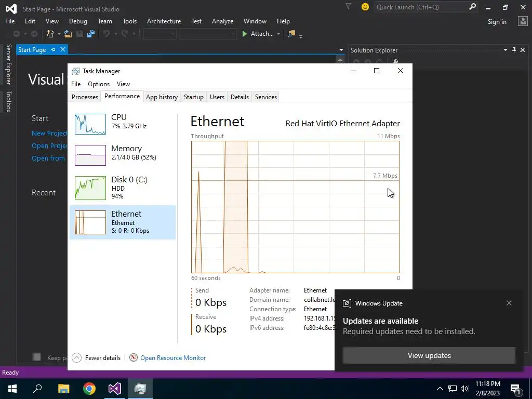Open Task Manager File menu
This screenshot has width=532, height=399.
76,84
